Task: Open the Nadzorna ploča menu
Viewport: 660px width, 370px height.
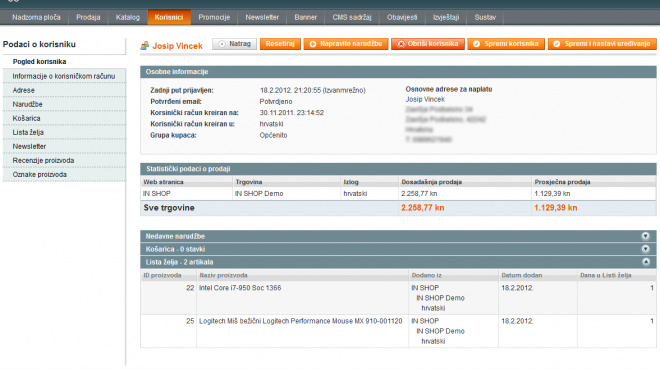Action: coord(36,17)
